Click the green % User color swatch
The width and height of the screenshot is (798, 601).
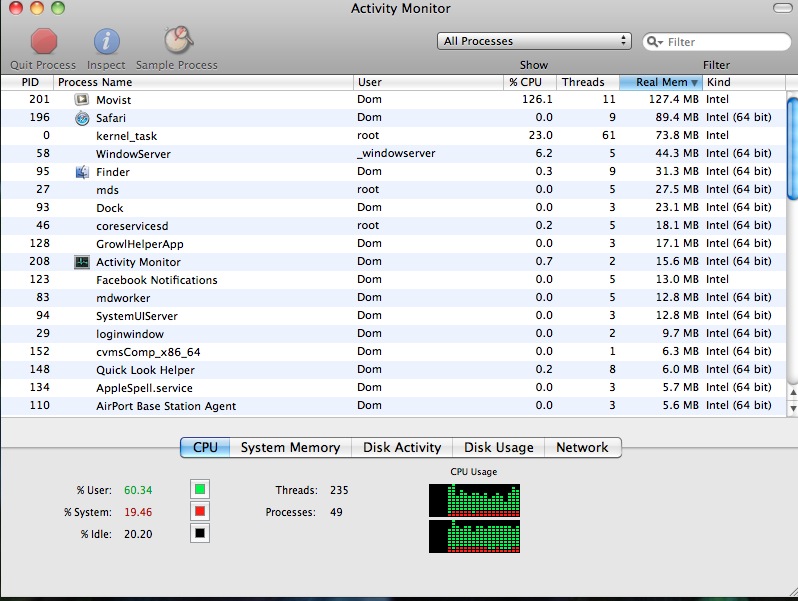[200, 490]
